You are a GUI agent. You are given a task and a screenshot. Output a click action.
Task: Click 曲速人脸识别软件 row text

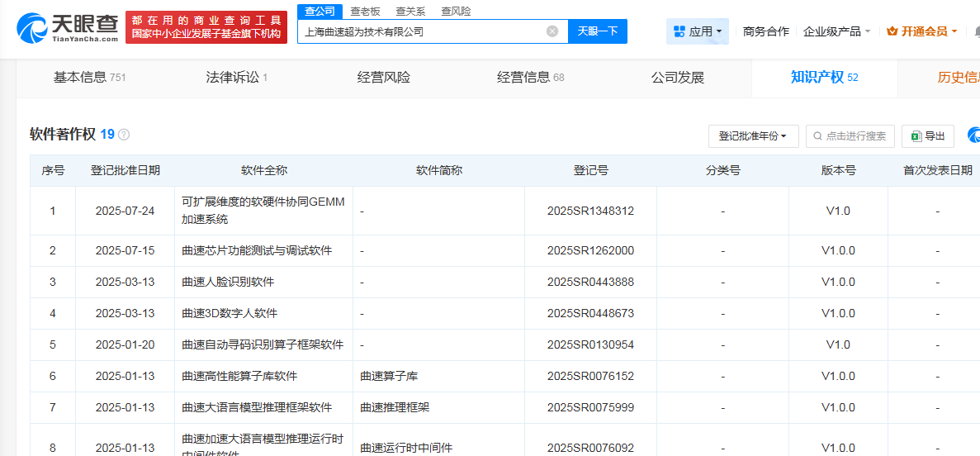tap(228, 282)
